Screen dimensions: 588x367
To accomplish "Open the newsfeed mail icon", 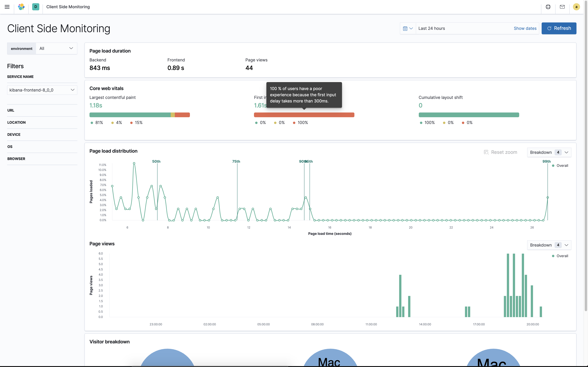I will pos(562,7).
